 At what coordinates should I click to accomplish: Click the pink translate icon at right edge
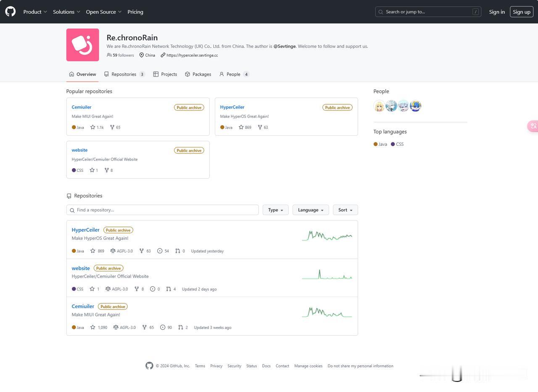[533, 126]
